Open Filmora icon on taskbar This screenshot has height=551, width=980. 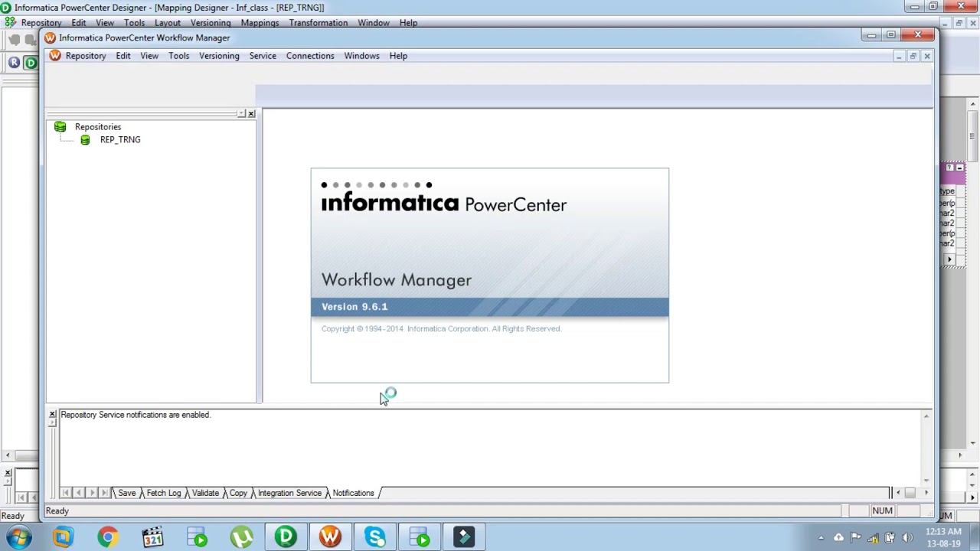(464, 537)
